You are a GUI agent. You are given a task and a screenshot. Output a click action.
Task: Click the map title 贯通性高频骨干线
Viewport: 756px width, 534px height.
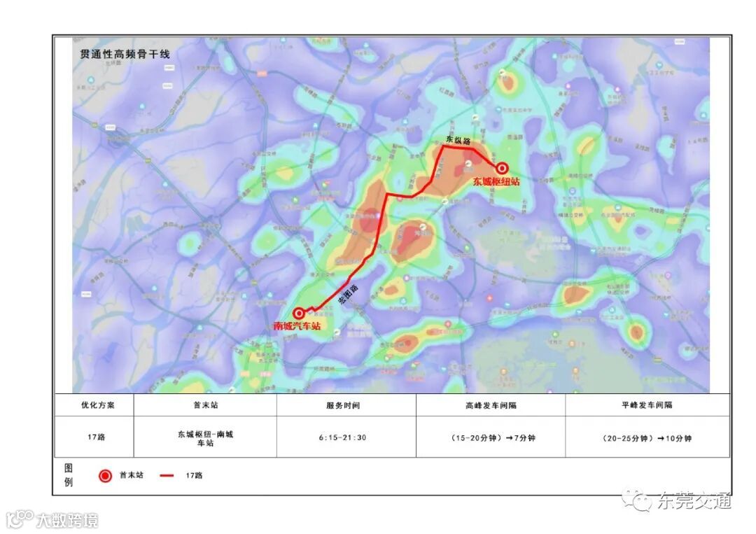[125, 54]
